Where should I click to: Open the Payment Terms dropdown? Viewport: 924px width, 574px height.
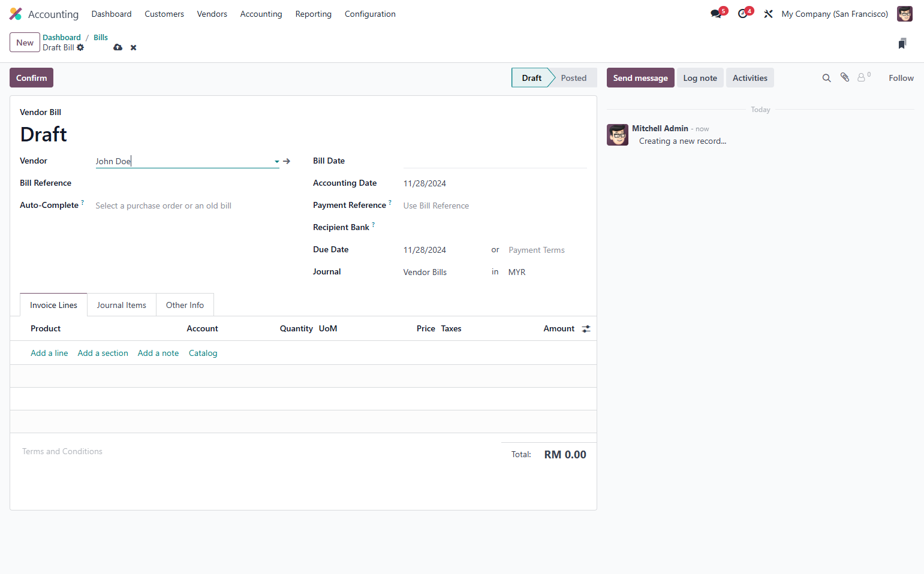point(547,250)
